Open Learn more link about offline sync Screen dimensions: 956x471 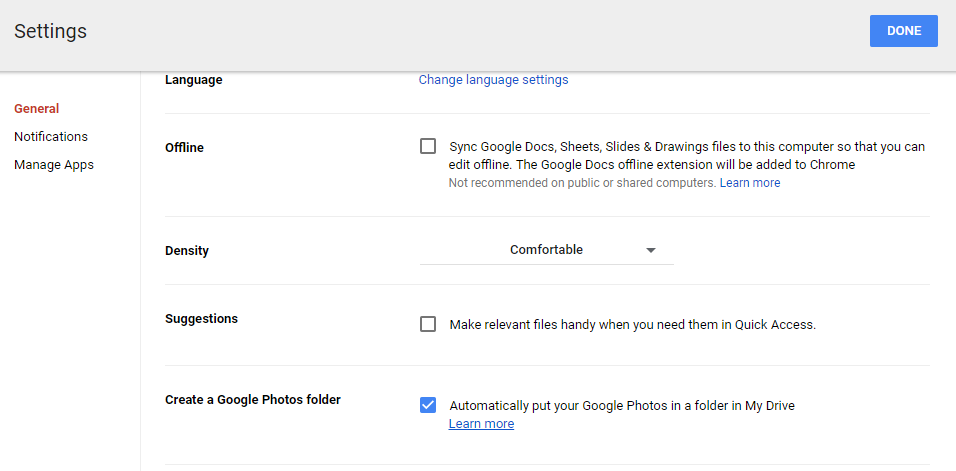[x=750, y=184]
